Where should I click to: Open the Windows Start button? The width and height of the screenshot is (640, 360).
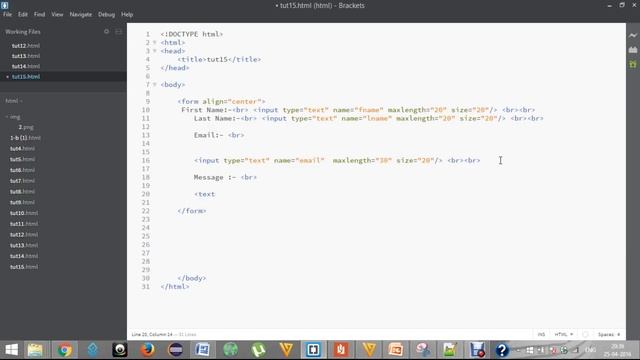11,350
